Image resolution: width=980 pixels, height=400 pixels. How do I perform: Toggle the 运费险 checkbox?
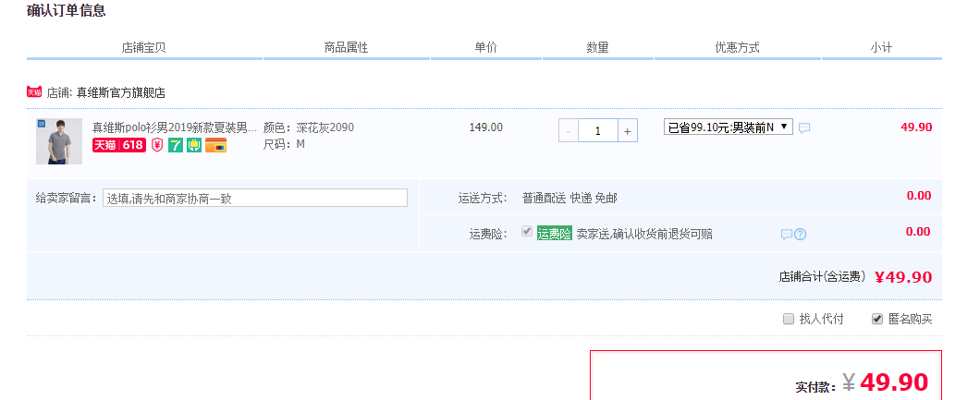pos(527,232)
